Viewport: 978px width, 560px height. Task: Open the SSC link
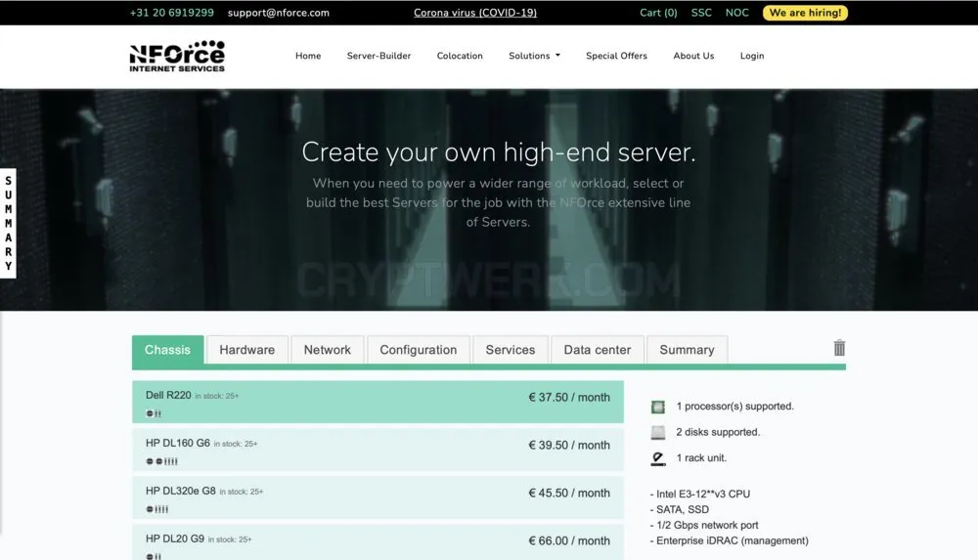(701, 13)
